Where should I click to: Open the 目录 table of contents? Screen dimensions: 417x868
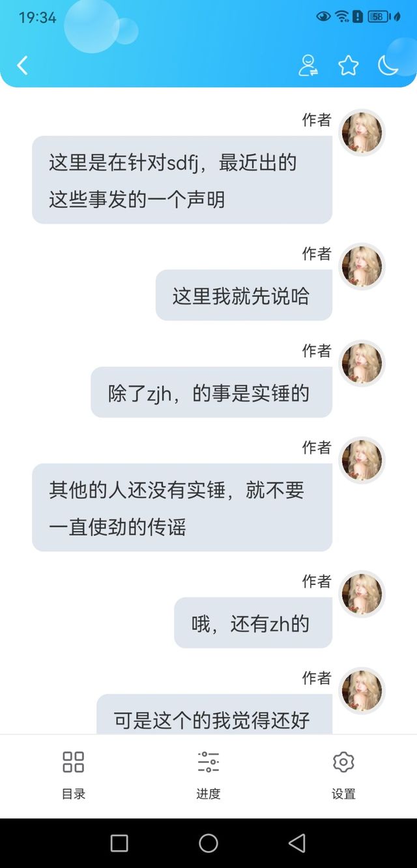pos(74,775)
